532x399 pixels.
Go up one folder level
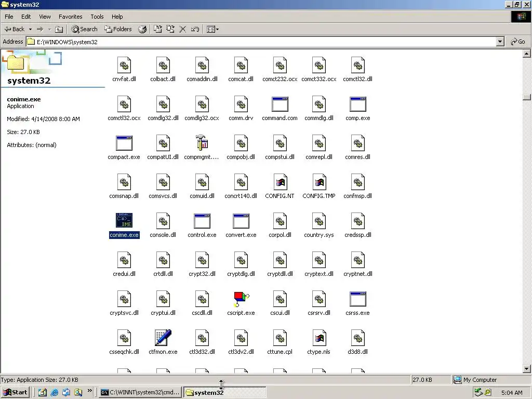[59, 29]
